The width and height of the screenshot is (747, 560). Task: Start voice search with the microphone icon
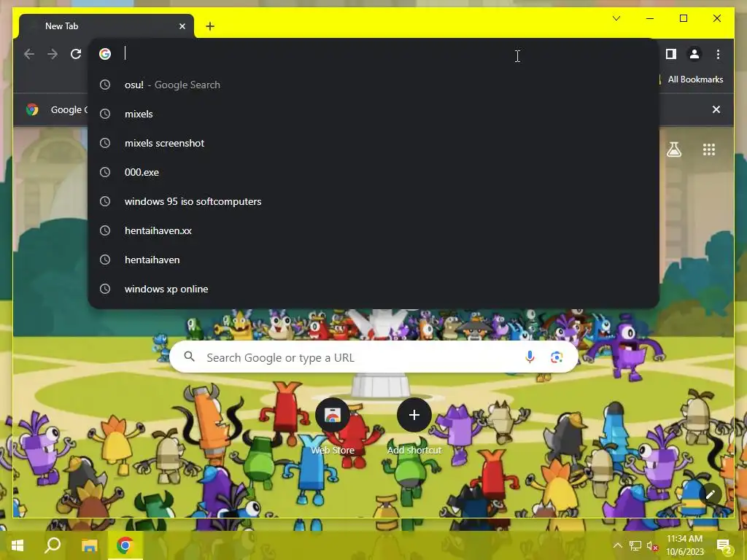pos(530,357)
